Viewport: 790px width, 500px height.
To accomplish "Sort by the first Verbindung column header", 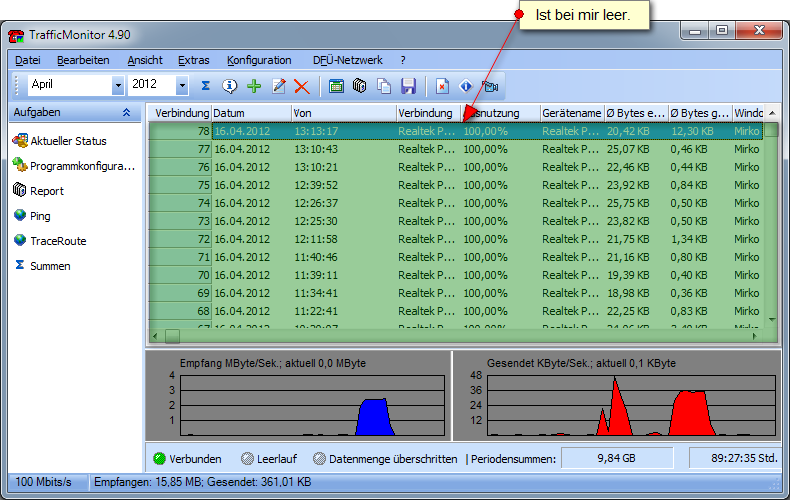I will [x=180, y=113].
